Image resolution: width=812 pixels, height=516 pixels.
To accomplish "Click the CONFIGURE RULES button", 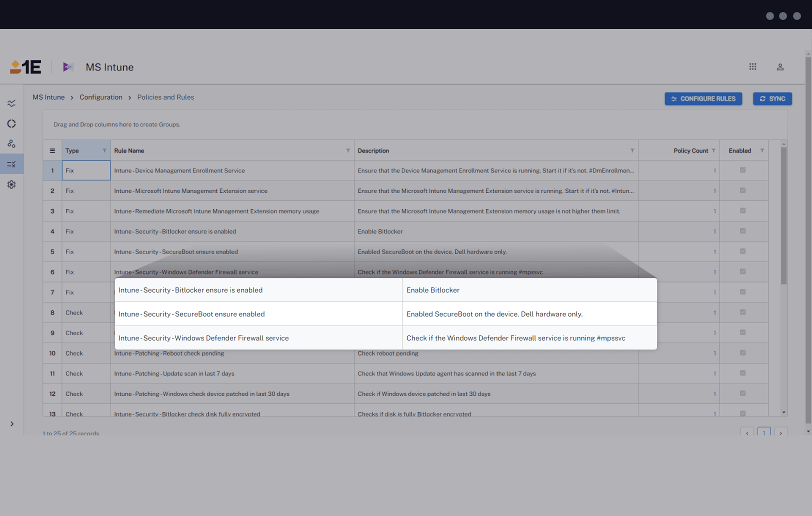I will click(x=703, y=98).
